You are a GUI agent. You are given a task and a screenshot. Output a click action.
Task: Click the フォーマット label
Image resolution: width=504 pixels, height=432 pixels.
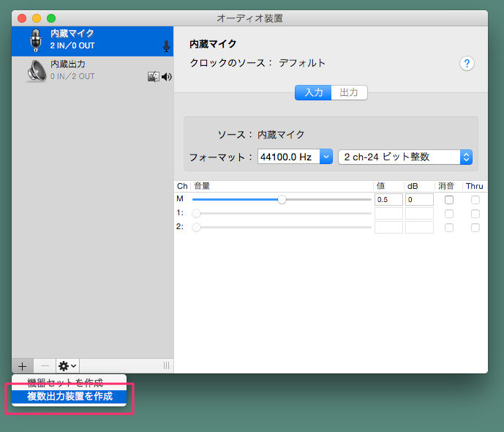pos(221,157)
